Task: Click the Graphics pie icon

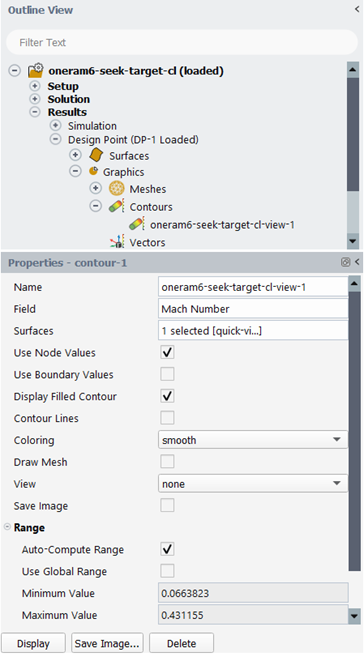Action: (x=93, y=171)
